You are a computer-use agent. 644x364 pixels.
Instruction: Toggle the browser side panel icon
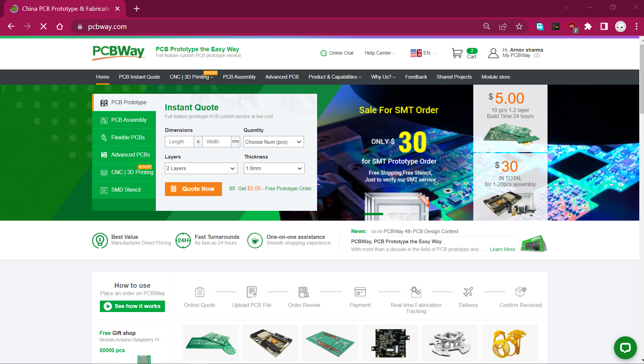pos(604,26)
